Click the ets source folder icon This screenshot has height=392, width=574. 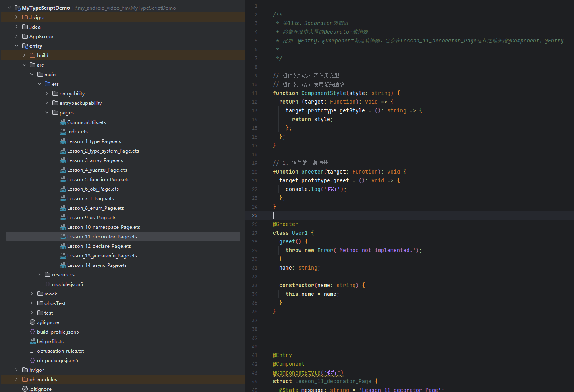click(48, 84)
